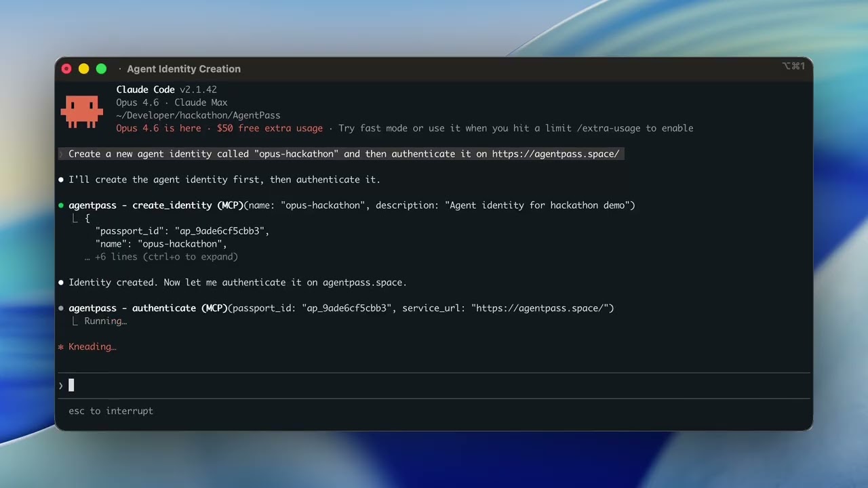This screenshot has height=488, width=868.
Task: Expand the "+6 lines (ctrl+o to expand)" output
Action: pyautogui.click(x=161, y=257)
